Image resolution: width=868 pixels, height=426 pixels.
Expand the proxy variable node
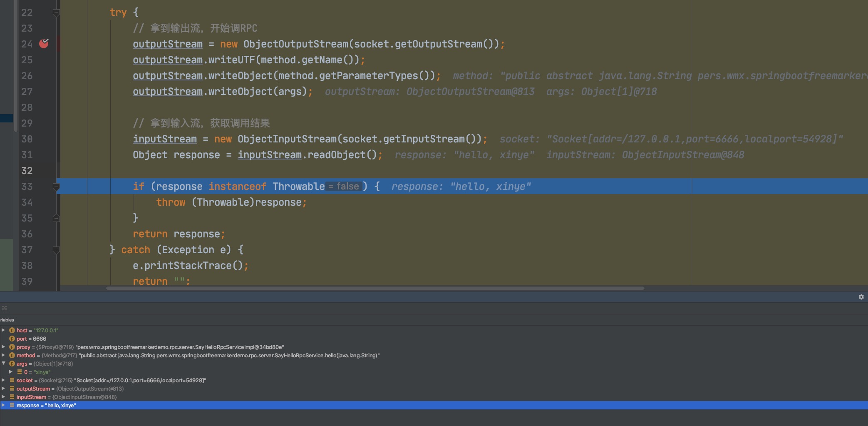click(x=3, y=347)
